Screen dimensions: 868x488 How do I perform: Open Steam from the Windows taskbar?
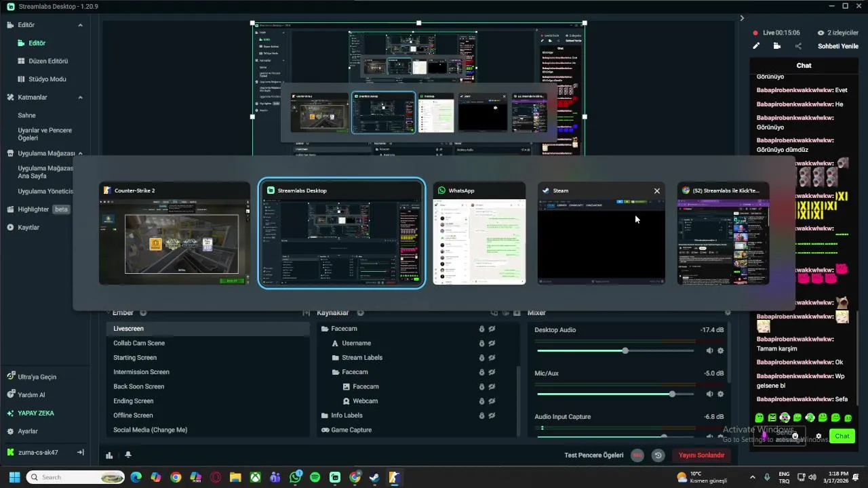[374, 477]
